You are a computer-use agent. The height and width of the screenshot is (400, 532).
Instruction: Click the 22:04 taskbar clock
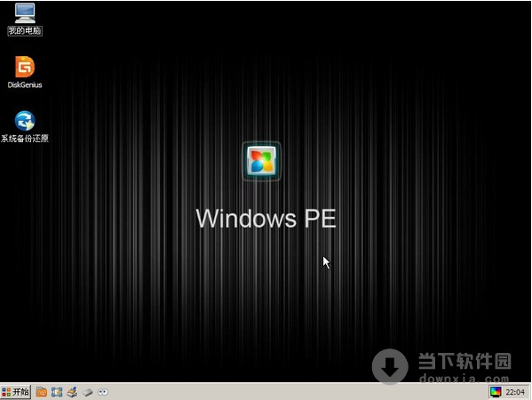point(515,392)
